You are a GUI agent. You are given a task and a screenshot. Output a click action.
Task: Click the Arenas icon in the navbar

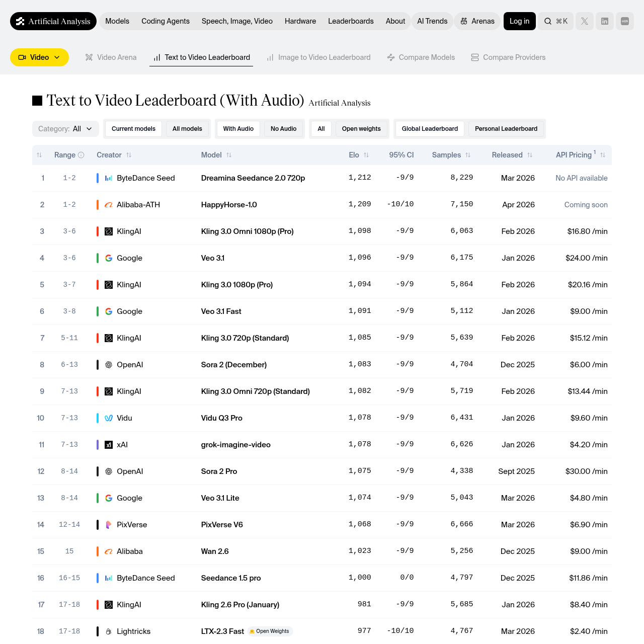[464, 21]
